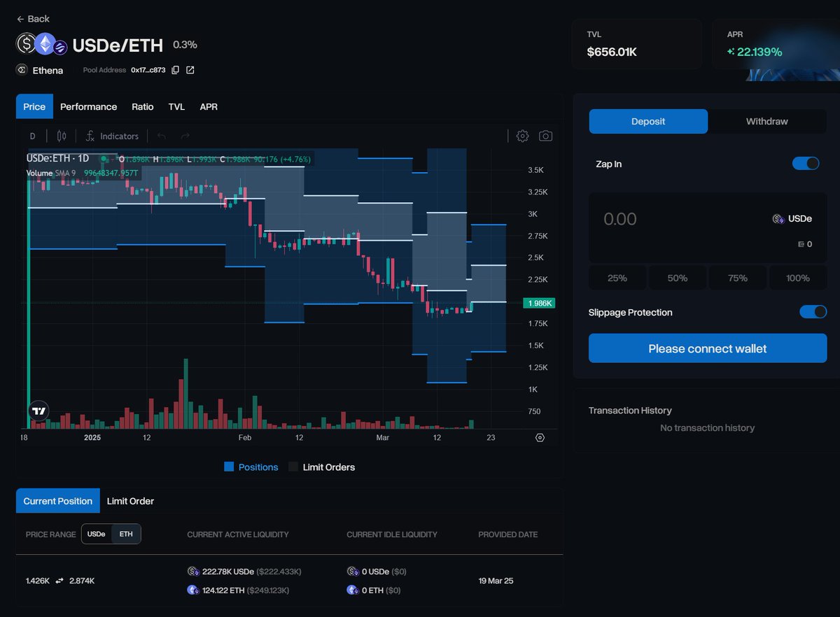Set price range unit to USDe
The image size is (840, 617).
coord(97,534)
